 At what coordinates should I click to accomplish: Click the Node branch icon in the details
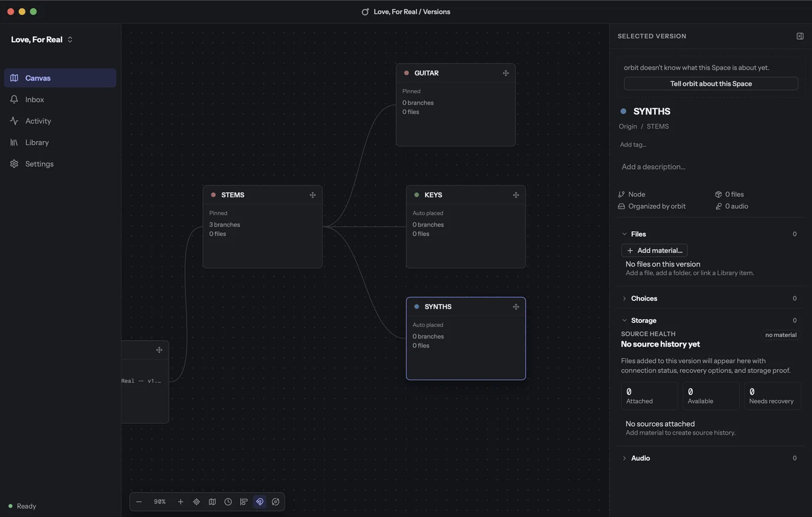[621, 195]
